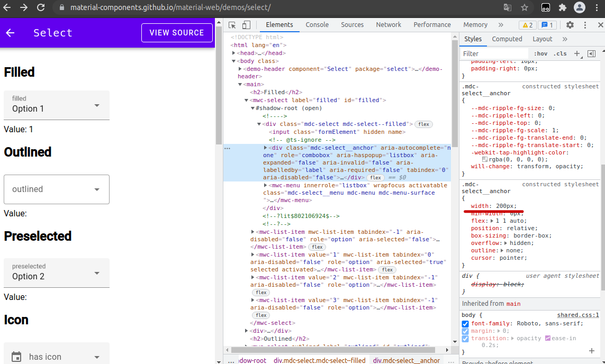605x364 pixels.
Task: Click the back arrow in Select header
Action: [x=11, y=33]
